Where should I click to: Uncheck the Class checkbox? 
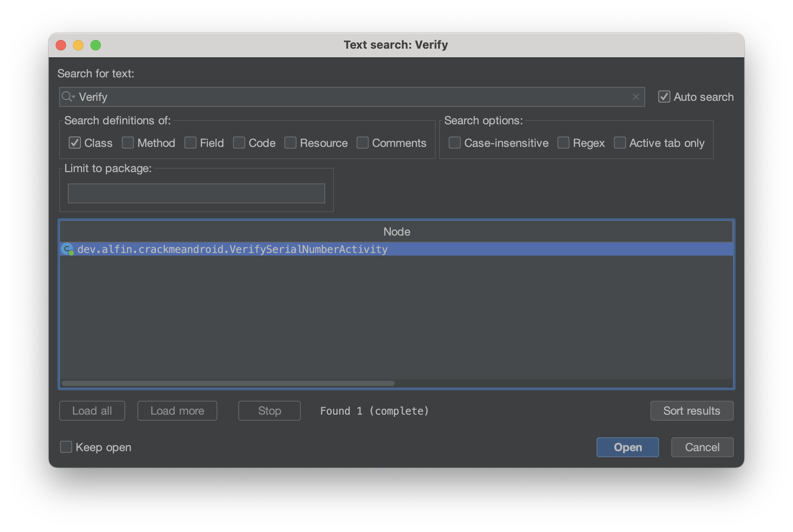[75, 143]
